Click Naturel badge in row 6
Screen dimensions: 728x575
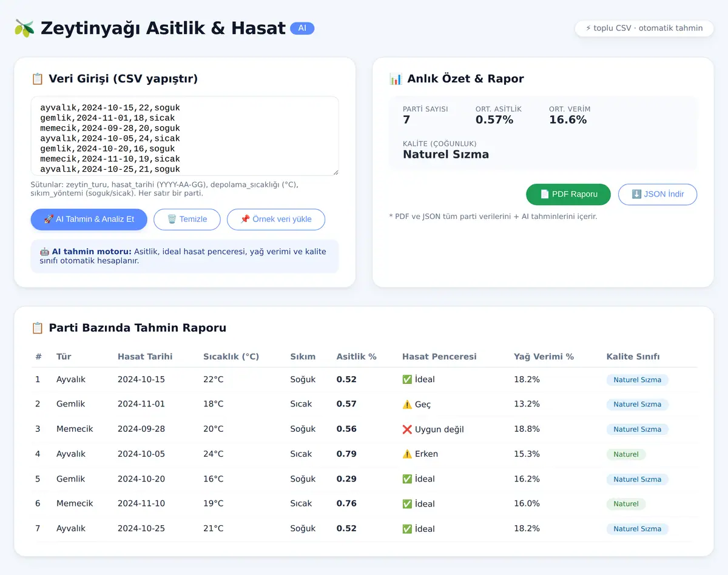pos(626,504)
